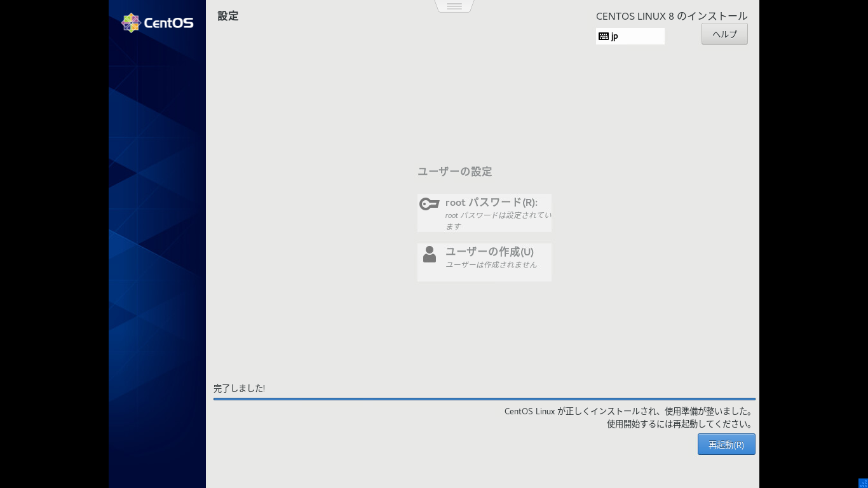Click the 完了しました! status text
Screen dimensions: 868x488
[240, 388]
